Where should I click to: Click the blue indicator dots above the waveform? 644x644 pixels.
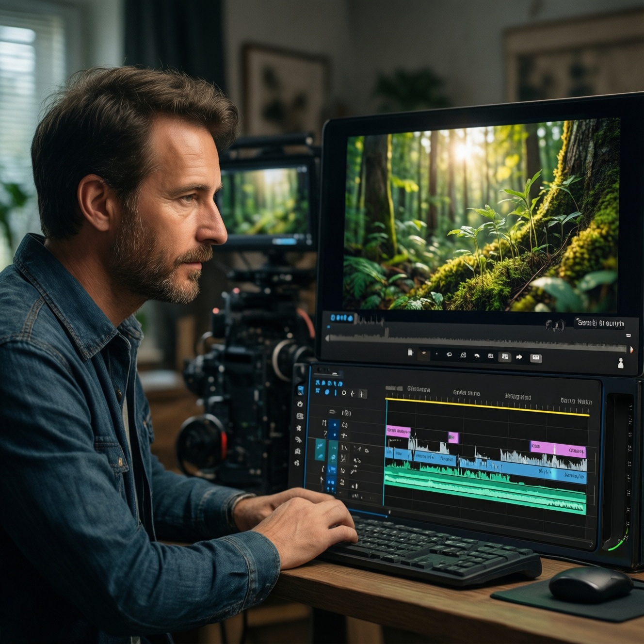tap(342, 318)
